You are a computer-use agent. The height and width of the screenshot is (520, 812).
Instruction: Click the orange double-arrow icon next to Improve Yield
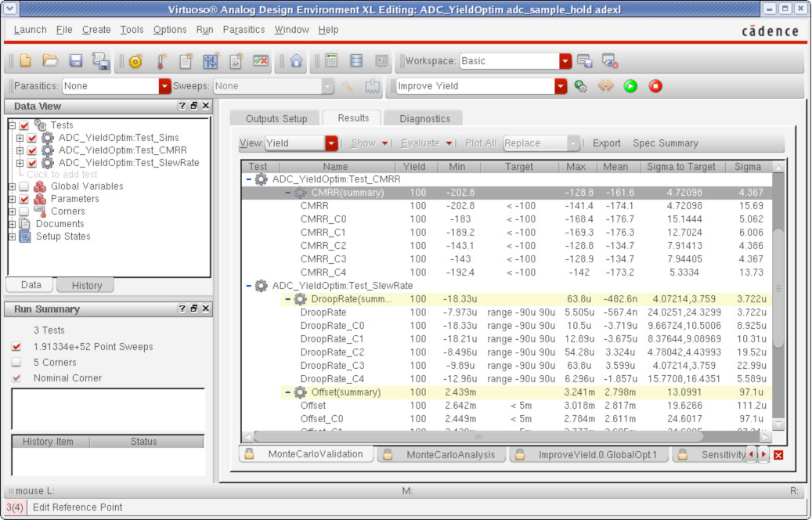(x=605, y=86)
